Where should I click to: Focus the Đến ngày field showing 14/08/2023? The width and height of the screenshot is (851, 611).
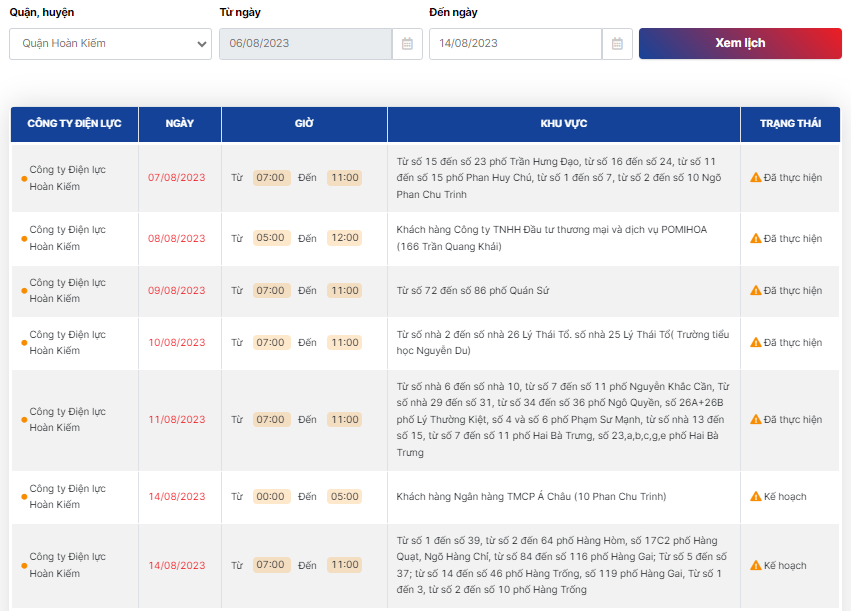pyautogui.click(x=516, y=44)
